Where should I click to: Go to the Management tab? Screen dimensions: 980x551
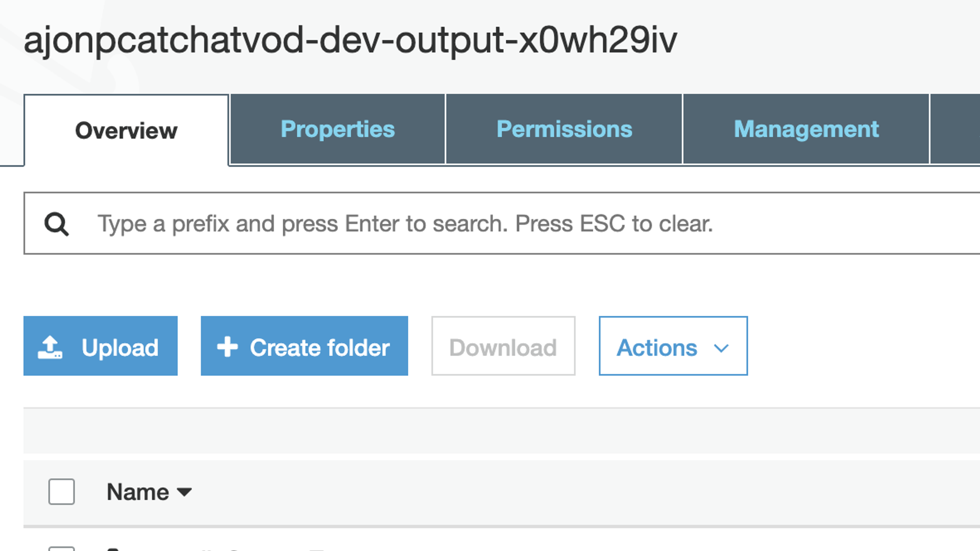tap(806, 129)
